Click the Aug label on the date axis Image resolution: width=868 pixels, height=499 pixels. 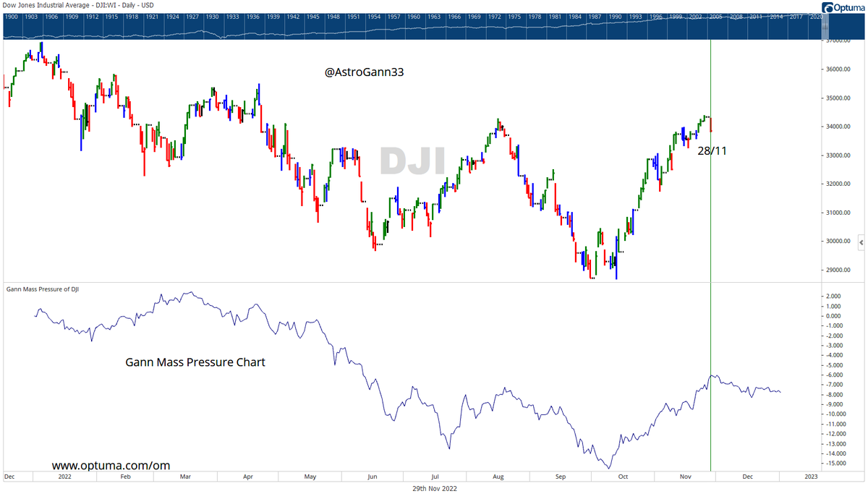coord(498,477)
